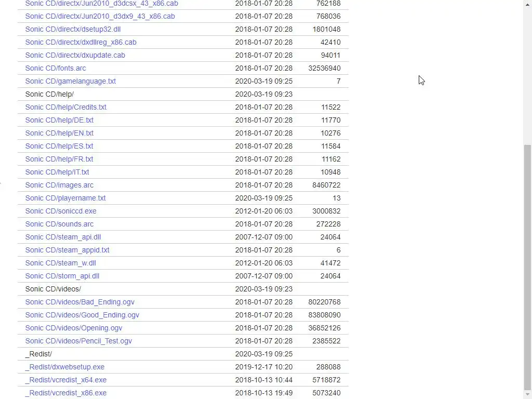Viewport: 532px width, 399px height.
Task: Open the Sonic CD/help/IT.txt link
Action: 57,172
